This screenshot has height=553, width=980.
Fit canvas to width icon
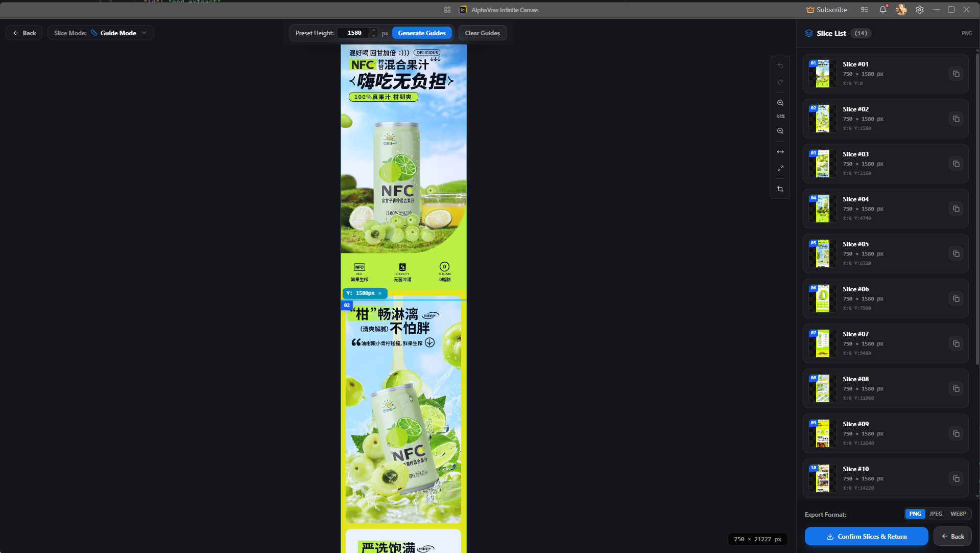(x=780, y=152)
